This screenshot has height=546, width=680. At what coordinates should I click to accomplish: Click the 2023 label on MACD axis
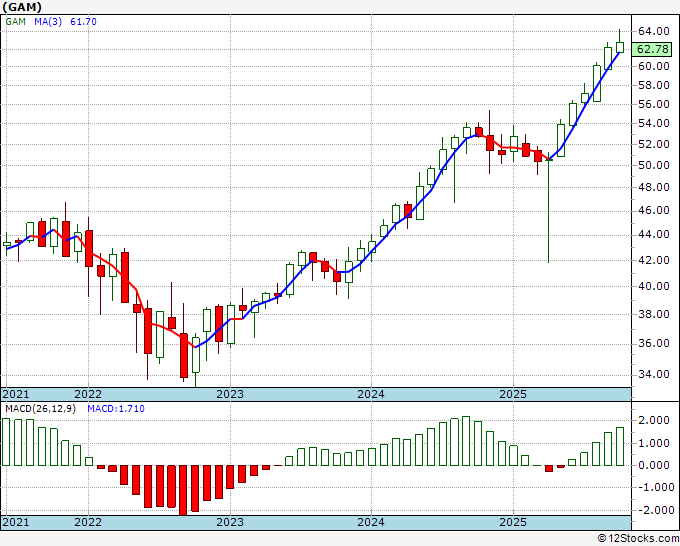tap(230, 522)
